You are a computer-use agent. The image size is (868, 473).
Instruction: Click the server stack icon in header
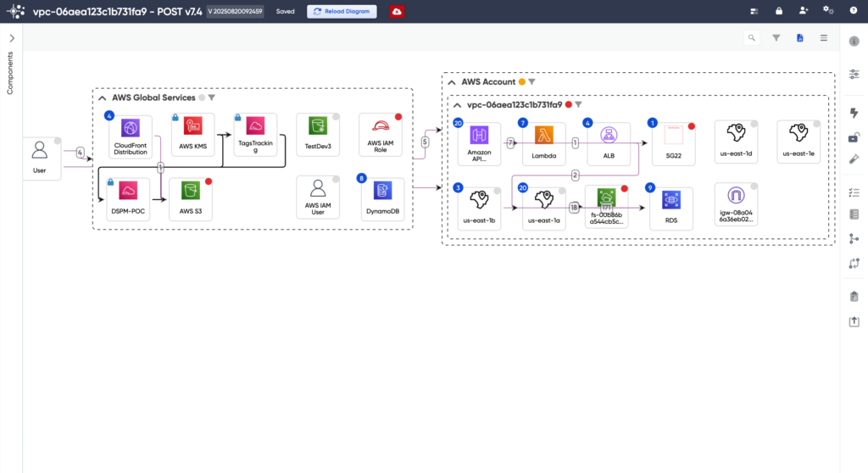(x=754, y=11)
